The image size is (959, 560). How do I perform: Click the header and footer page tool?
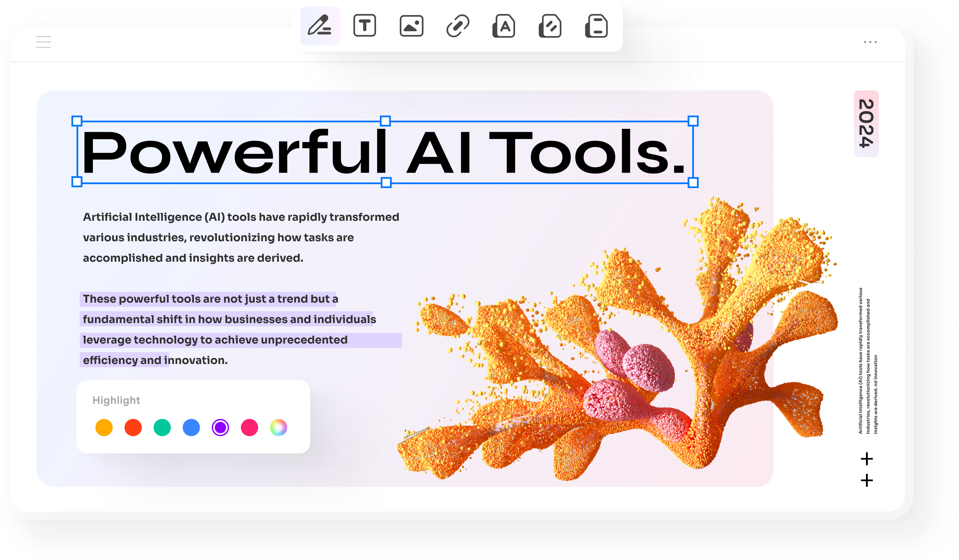tap(596, 26)
